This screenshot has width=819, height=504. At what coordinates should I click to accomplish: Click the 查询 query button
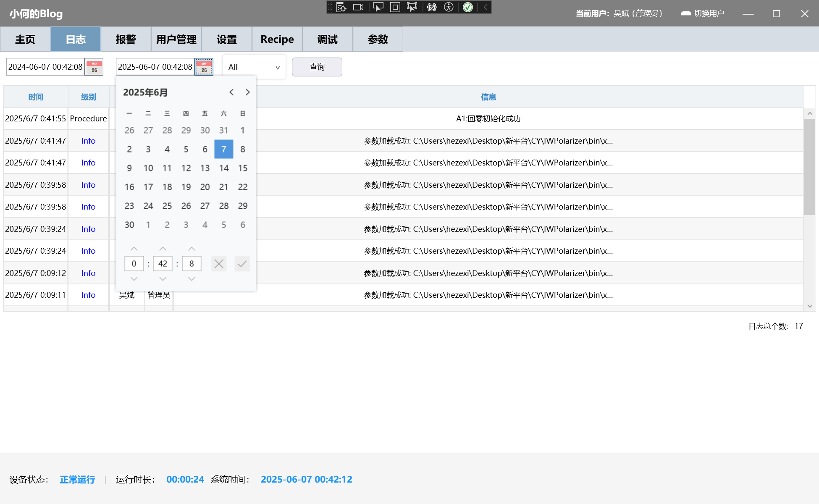click(317, 67)
